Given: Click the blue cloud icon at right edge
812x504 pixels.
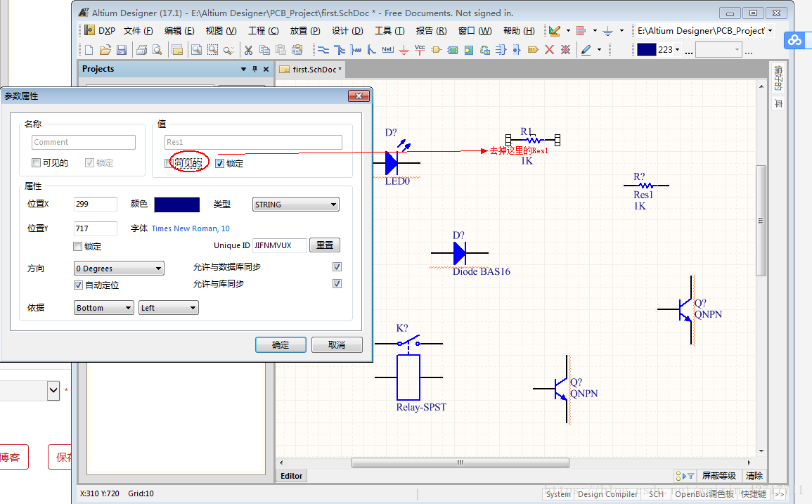Looking at the screenshot, I should pos(794,39).
